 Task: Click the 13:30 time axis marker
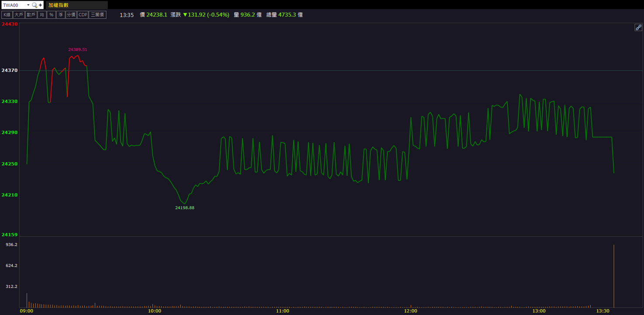click(602, 311)
